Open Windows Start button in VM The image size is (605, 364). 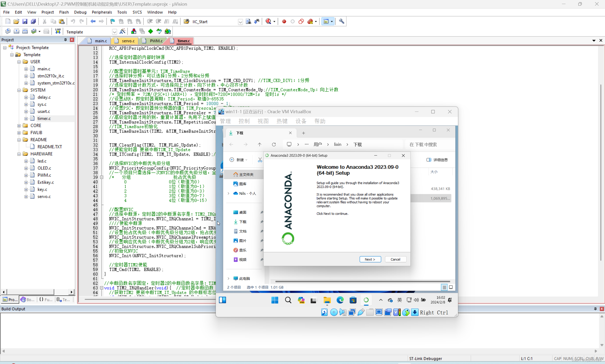point(275,300)
